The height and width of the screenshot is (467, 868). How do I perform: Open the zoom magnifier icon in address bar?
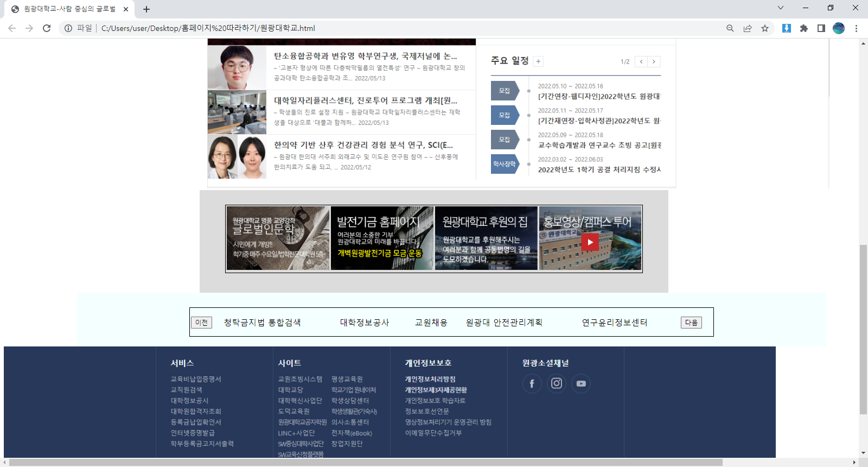tap(730, 28)
